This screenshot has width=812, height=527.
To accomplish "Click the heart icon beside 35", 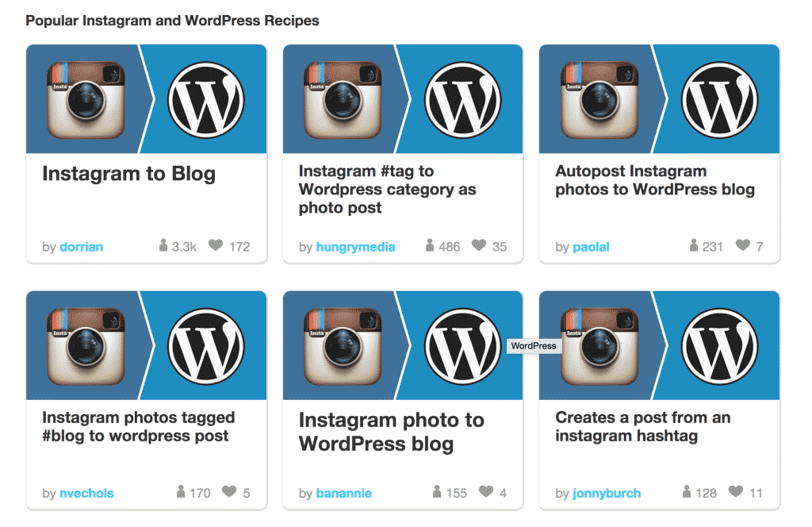I will [479, 244].
